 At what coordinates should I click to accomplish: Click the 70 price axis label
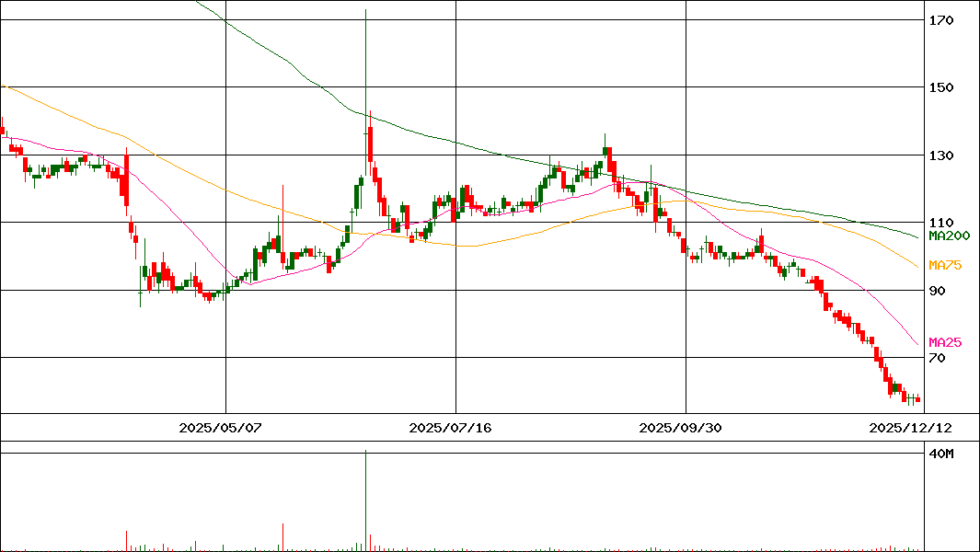coord(937,358)
